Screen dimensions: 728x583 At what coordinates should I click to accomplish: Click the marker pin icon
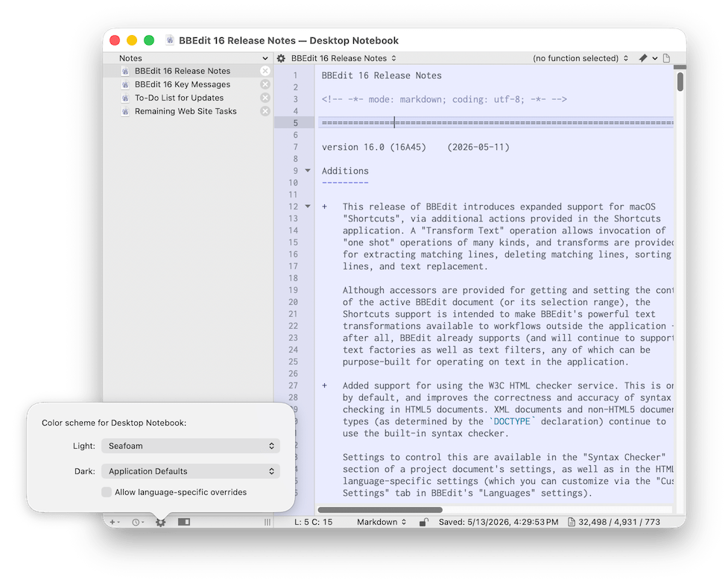coord(643,58)
